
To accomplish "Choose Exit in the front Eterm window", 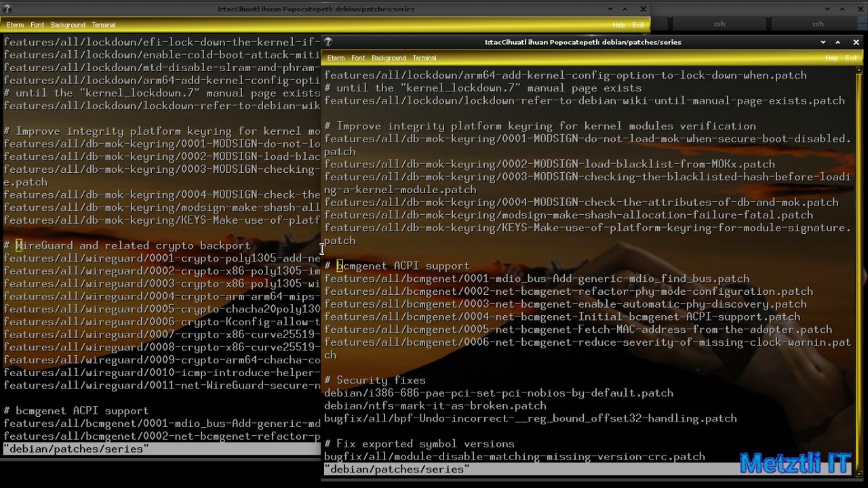I will point(850,58).
